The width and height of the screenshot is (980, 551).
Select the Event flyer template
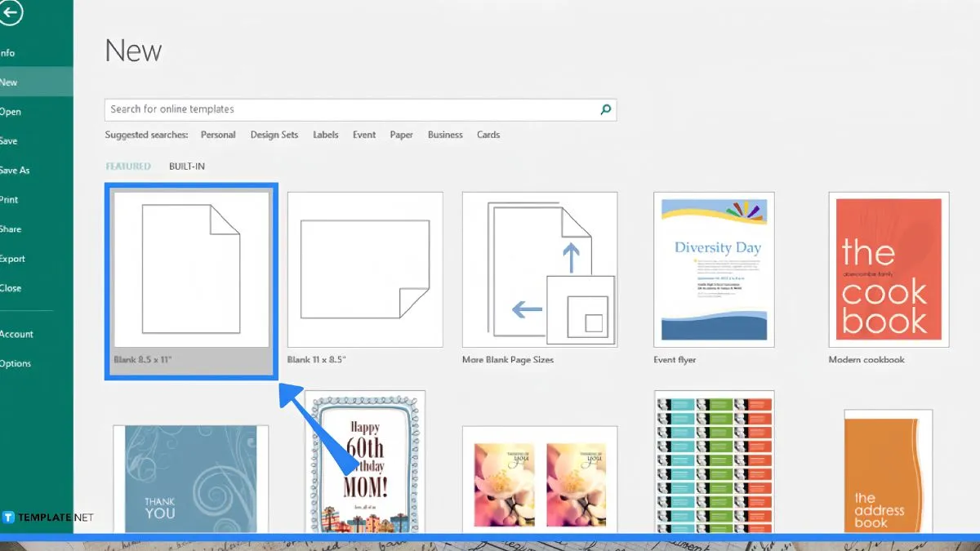click(714, 270)
